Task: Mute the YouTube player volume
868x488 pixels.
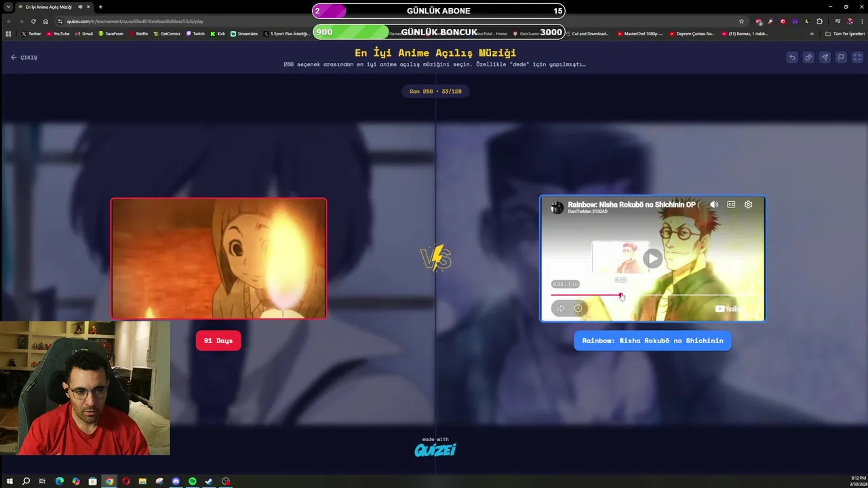Action: click(714, 205)
